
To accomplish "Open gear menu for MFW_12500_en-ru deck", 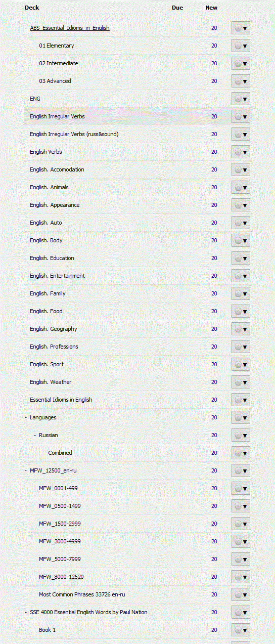I will (x=241, y=470).
